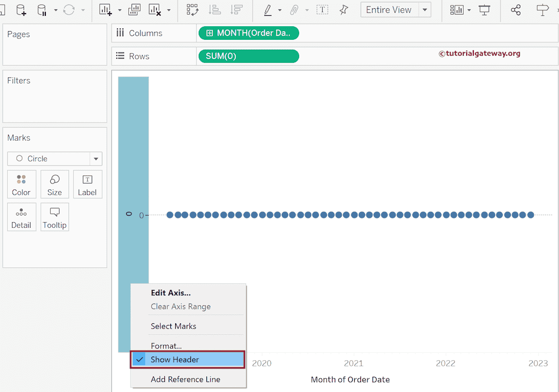Click the Fix Axes pin icon
559x392 pixels.
[x=344, y=10]
